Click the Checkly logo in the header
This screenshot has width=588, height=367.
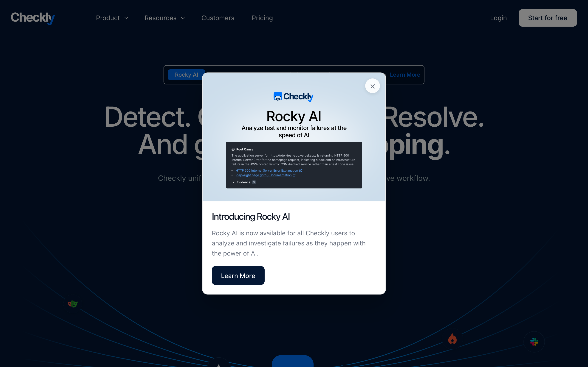pyautogui.click(x=33, y=18)
